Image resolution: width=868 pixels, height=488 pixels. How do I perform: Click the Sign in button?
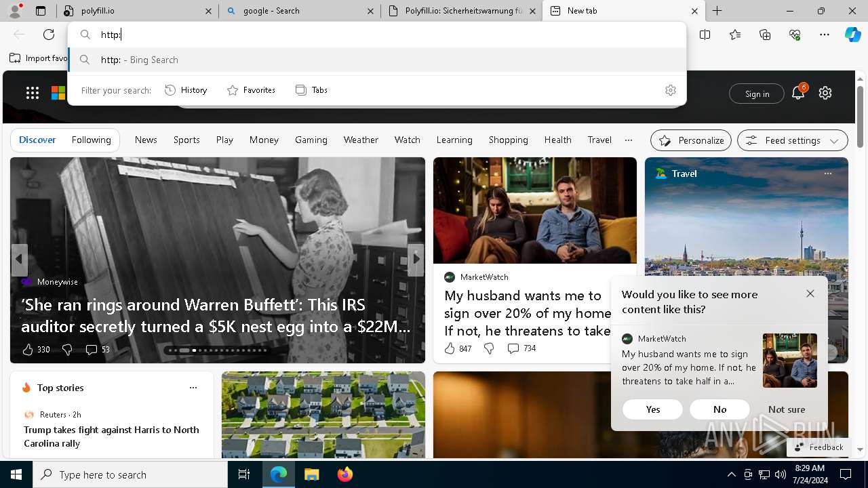[x=757, y=94]
